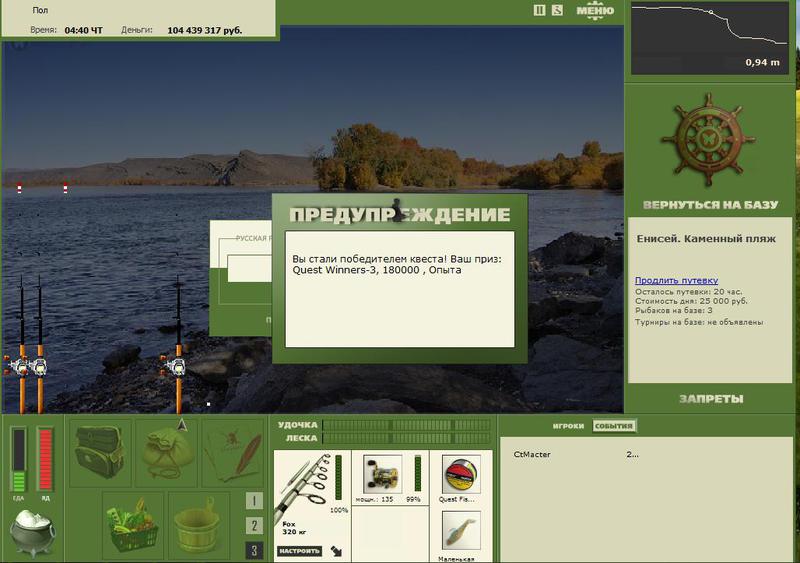Open the green fish sack icon
Screen dimensions: 800x563
coord(166,452)
